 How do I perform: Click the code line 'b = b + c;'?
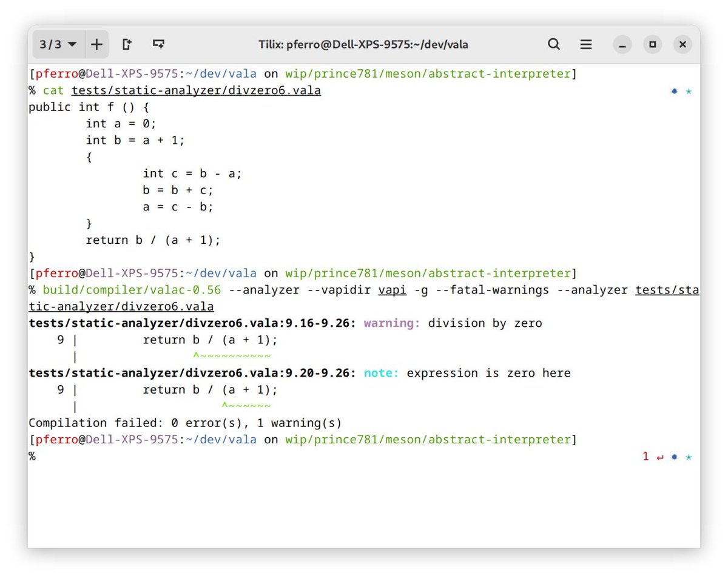pos(178,190)
